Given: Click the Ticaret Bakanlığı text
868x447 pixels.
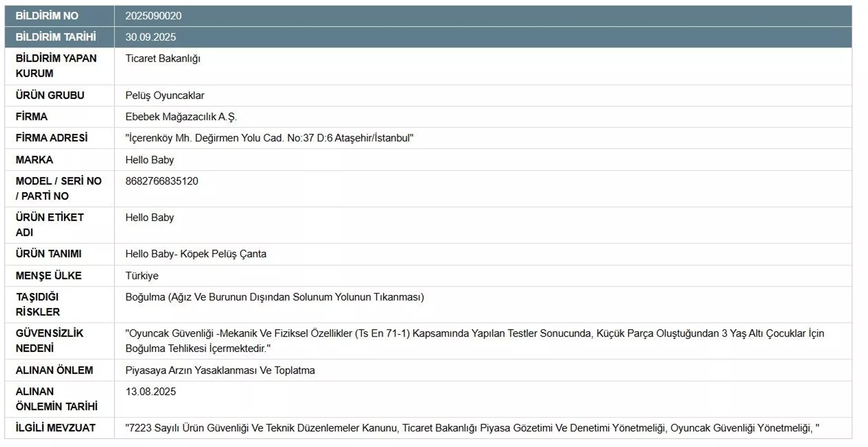Looking at the screenshot, I should [164, 58].
